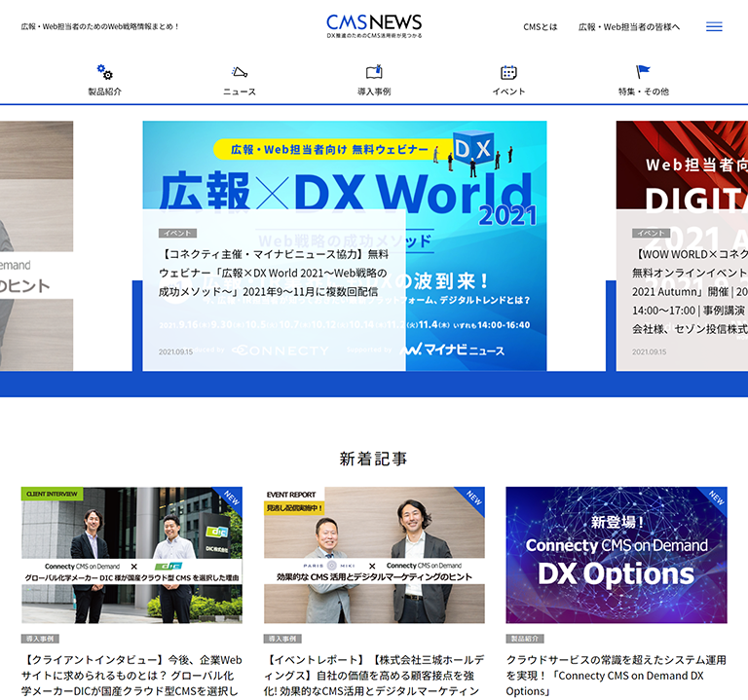Open the Paris Miki event report thumbnail
Screen dimensions: 748x700
click(374, 555)
